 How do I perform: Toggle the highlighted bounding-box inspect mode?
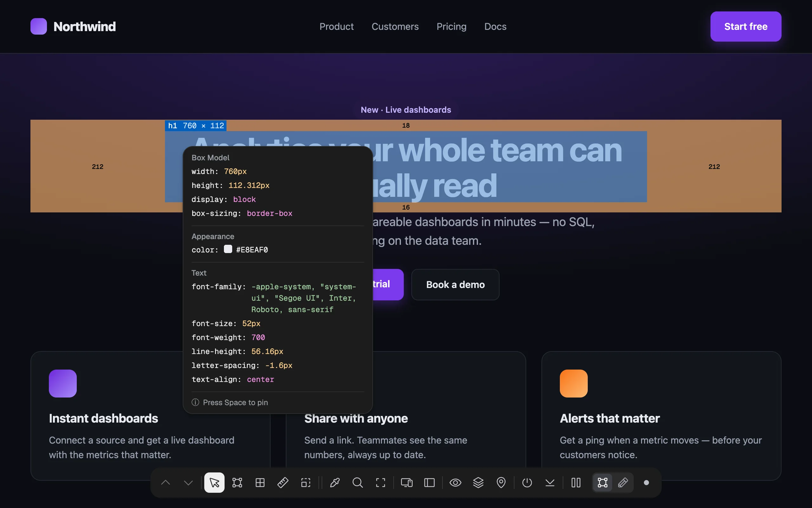coord(603,483)
